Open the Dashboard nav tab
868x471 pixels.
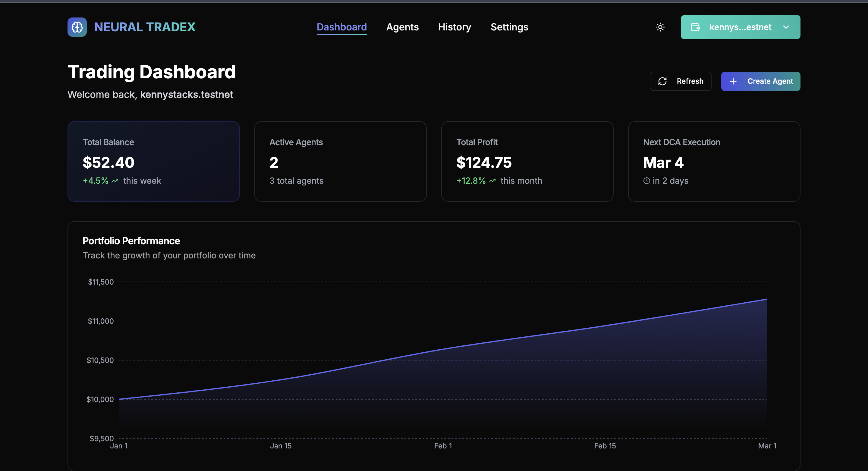tap(341, 27)
